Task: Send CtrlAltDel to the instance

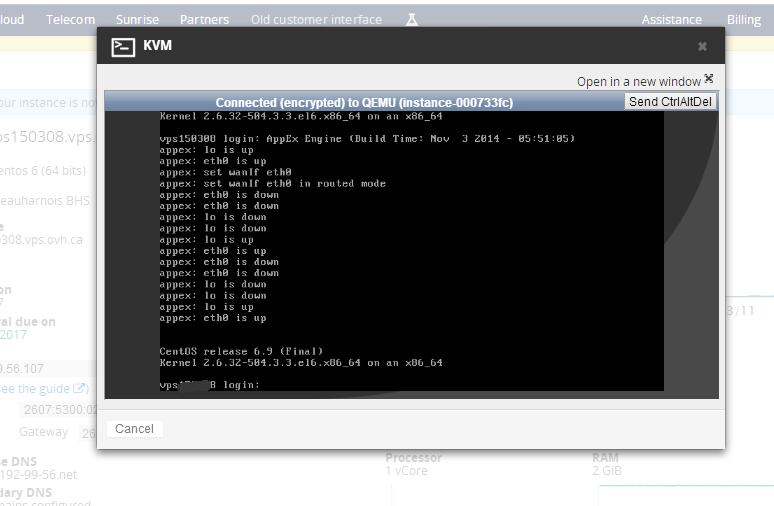Action: point(670,102)
